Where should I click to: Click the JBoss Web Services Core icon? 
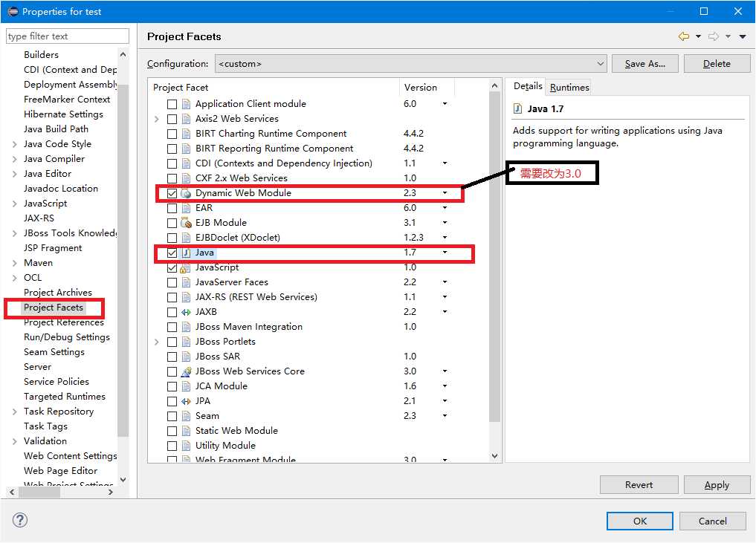pos(186,371)
